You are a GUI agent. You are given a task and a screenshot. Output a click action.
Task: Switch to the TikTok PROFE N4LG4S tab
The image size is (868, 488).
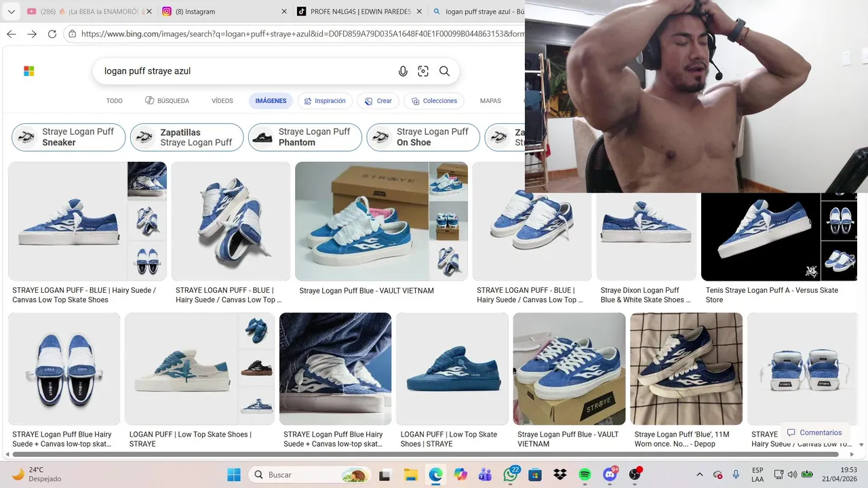(x=359, y=12)
